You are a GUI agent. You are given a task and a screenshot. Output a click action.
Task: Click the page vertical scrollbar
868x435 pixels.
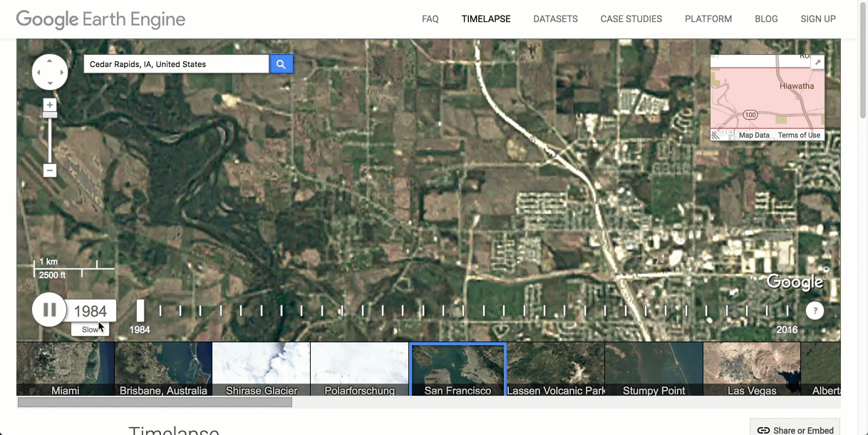pyautogui.click(x=863, y=61)
